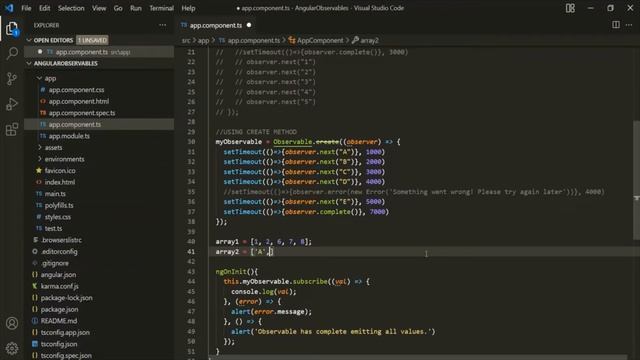Open polyfills.ts file
This screenshot has height=360, width=640.
click(x=59, y=205)
